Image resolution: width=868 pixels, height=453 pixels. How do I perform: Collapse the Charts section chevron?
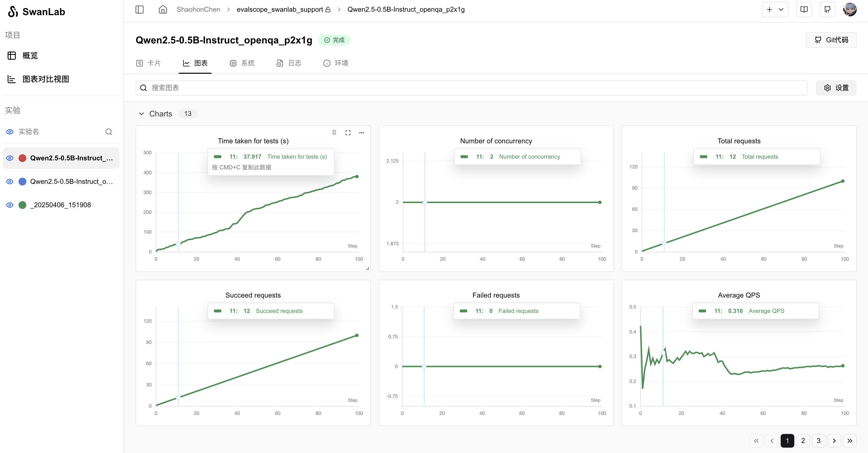[x=141, y=114]
